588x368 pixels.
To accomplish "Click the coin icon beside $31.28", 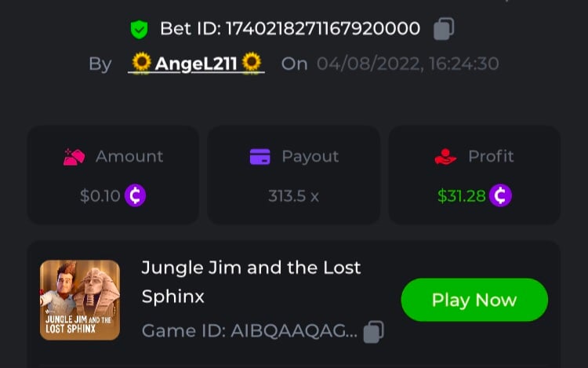I will [x=500, y=195].
